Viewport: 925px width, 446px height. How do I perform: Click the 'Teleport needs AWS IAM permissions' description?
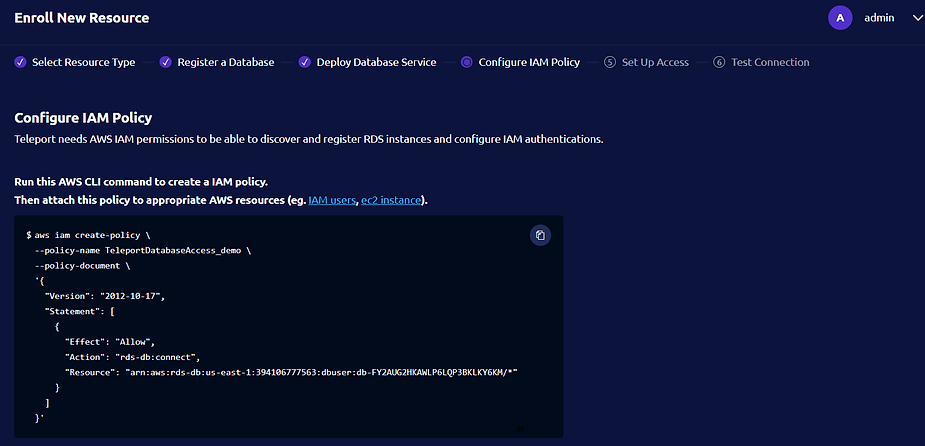click(x=309, y=140)
